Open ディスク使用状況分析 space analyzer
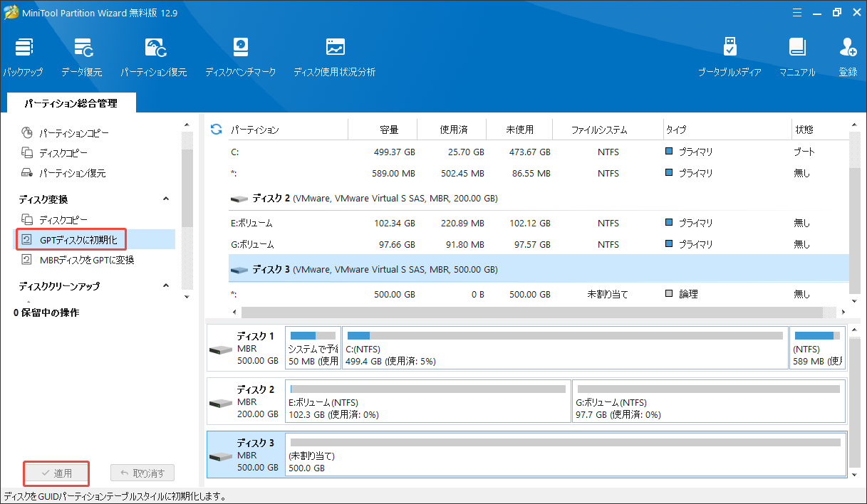The image size is (867, 504). 334,58
